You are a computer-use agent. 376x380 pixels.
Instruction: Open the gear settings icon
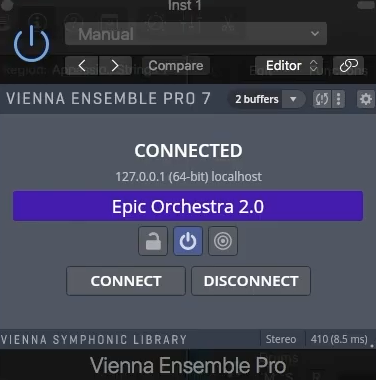(366, 99)
